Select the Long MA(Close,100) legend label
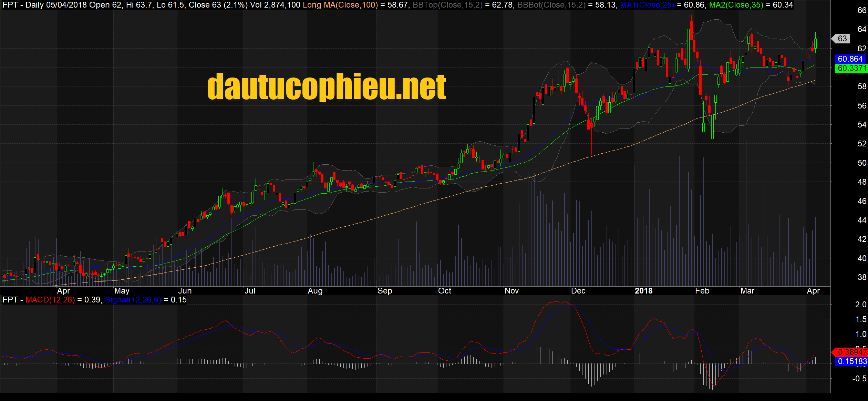 point(340,5)
